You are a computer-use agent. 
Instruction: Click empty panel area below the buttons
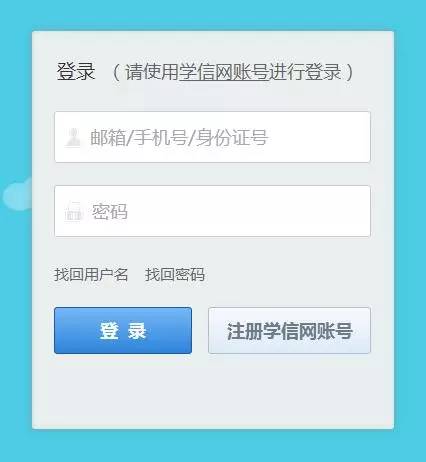pyautogui.click(x=212, y=392)
